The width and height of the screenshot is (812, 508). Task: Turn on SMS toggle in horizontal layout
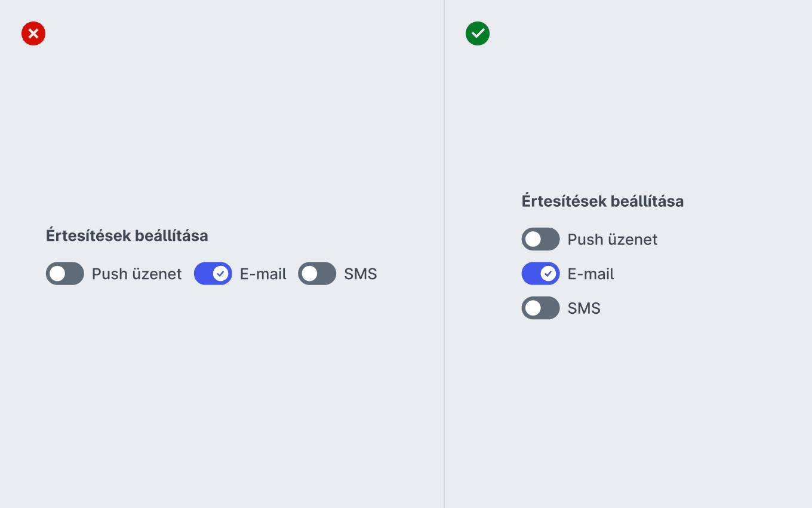317,274
